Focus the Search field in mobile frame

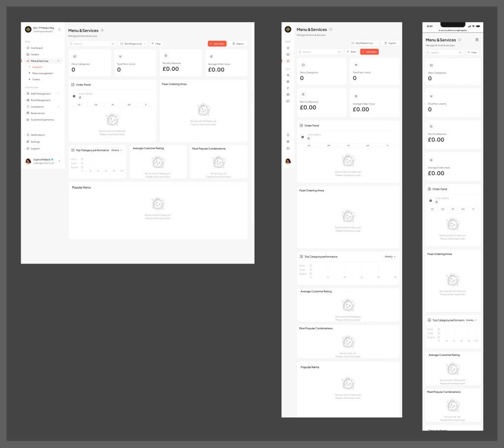coord(444,52)
